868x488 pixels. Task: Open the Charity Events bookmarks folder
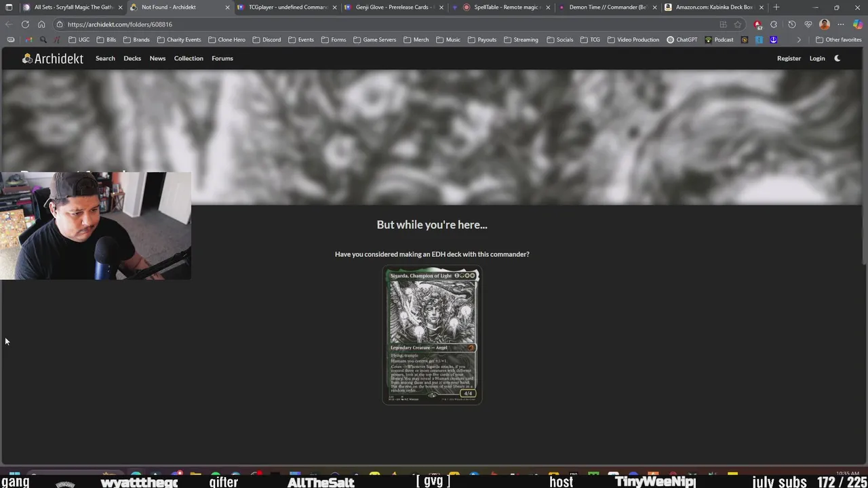click(178, 40)
